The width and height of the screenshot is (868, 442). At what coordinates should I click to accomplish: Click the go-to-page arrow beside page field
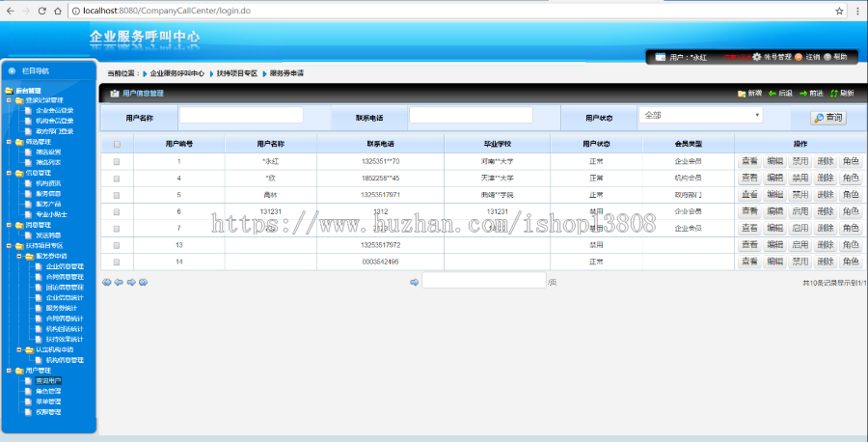pyautogui.click(x=414, y=283)
